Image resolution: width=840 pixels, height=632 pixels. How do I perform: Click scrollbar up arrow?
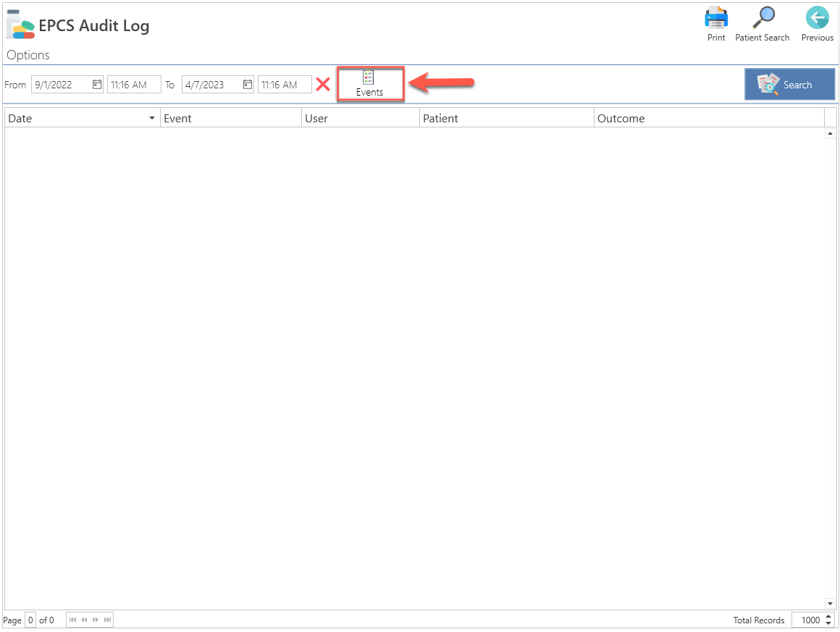tap(830, 133)
